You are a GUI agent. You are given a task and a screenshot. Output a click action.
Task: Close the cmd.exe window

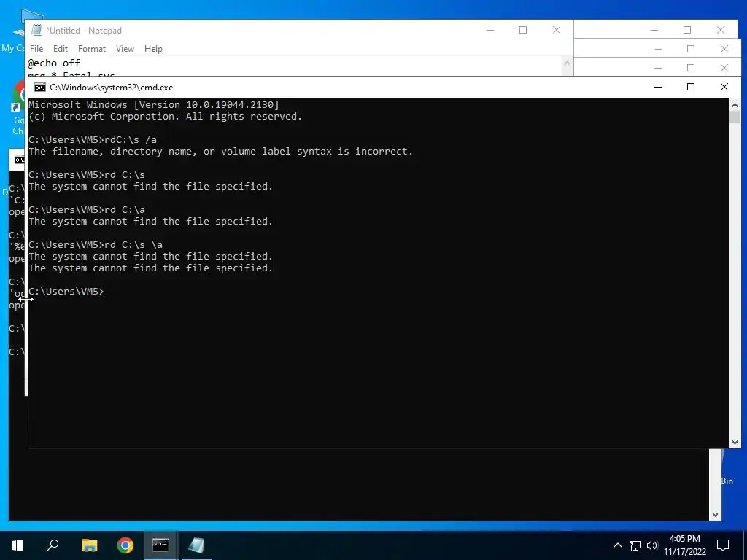[724, 87]
